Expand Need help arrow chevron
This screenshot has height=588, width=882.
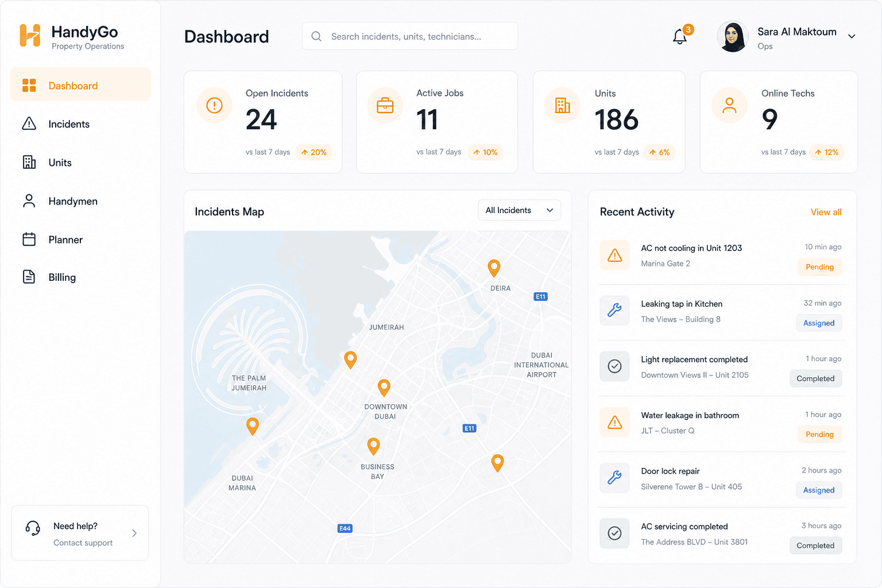(134, 533)
